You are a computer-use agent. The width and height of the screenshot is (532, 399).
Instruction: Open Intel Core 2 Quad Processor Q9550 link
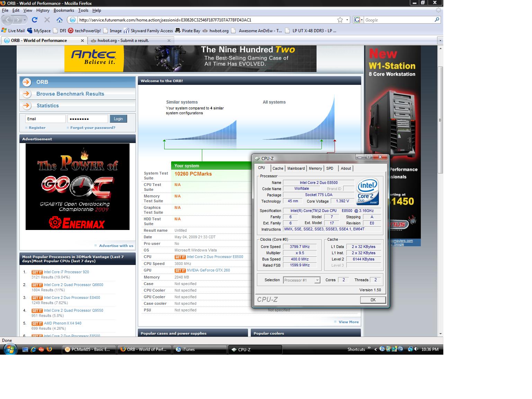pyautogui.click(x=73, y=311)
